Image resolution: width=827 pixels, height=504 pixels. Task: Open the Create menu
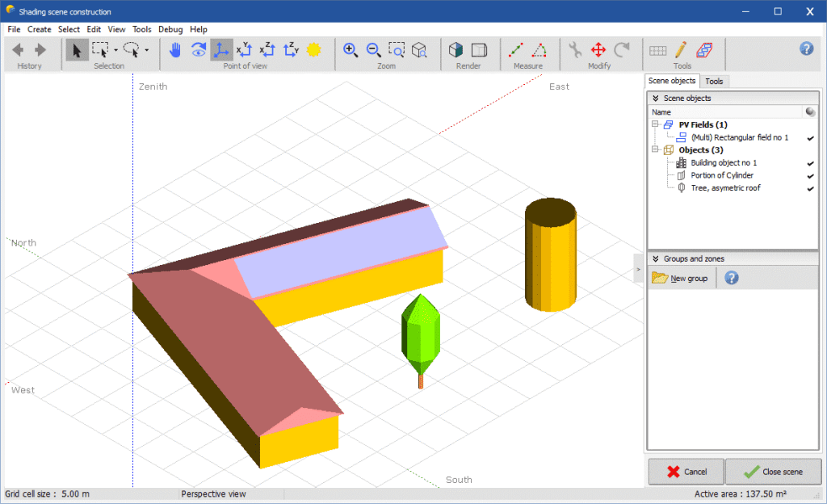(39, 29)
